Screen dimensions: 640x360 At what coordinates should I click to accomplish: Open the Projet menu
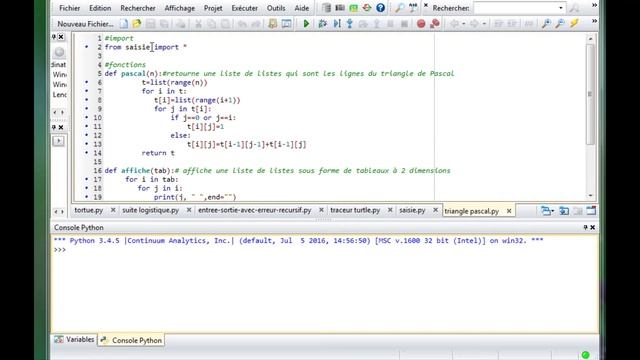213,8
